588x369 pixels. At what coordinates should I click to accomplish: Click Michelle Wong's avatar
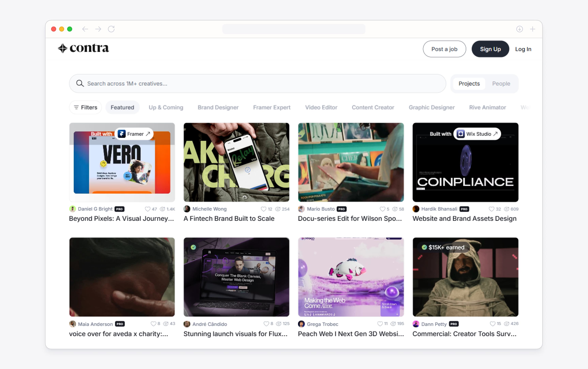(x=187, y=209)
